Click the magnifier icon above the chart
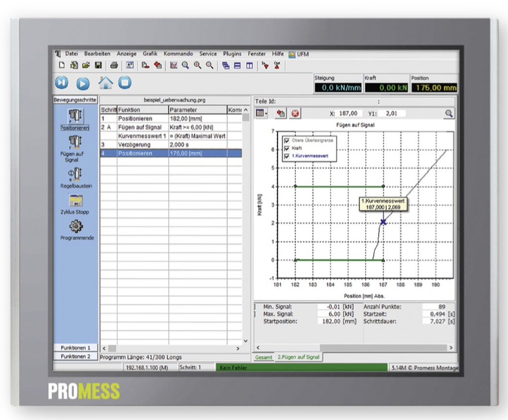 [449, 113]
